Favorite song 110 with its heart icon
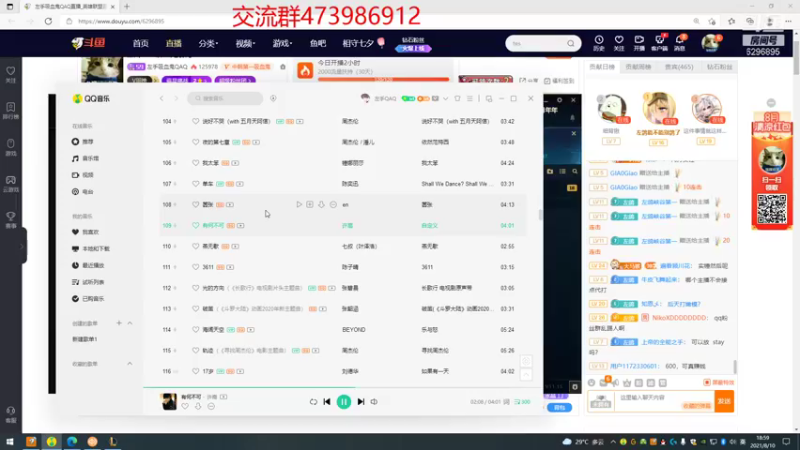Screen dimensions: 800x450 [195, 246]
